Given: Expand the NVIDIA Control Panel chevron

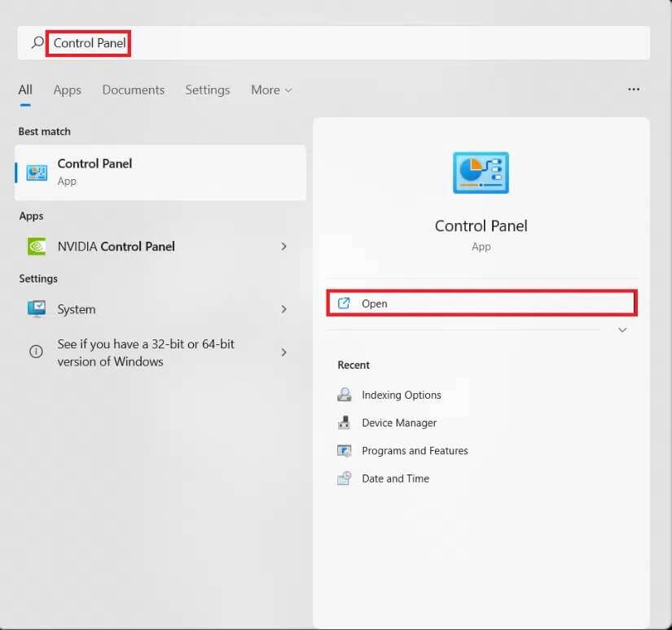Looking at the screenshot, I should click(x=283, y=247).
